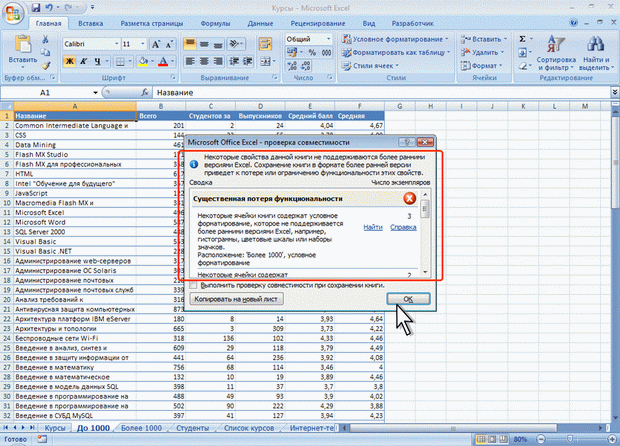Click Копировать на новый лист button
620x446 pixels.
coord(236,299)
